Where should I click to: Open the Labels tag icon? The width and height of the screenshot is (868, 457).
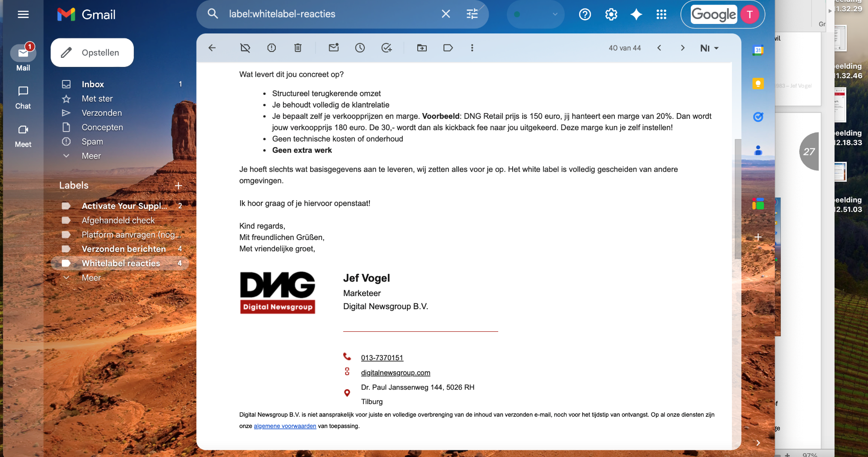point(448,48)
